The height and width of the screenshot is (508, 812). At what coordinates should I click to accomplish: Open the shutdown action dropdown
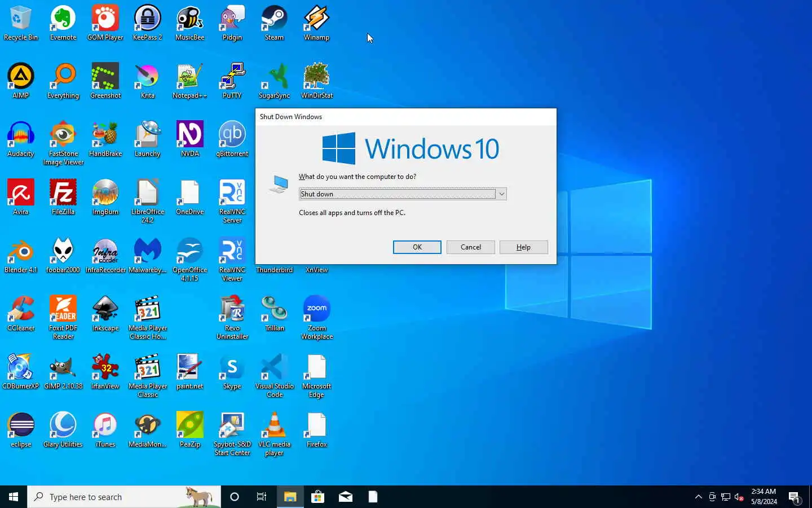pos(403,194)
